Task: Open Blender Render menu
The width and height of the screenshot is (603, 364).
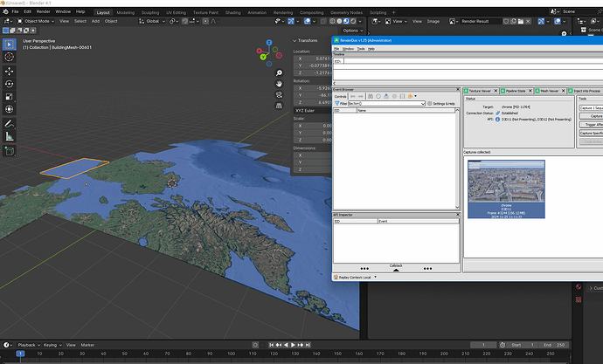Action: [x=43, y=11]
